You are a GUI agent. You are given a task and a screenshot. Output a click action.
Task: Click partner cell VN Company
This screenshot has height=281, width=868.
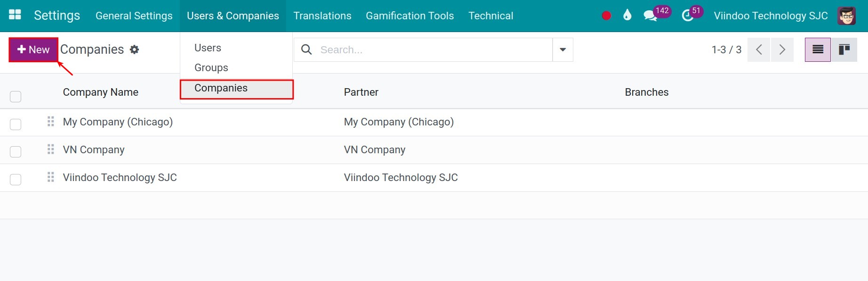pyautogui.click(x=375, y=149)
